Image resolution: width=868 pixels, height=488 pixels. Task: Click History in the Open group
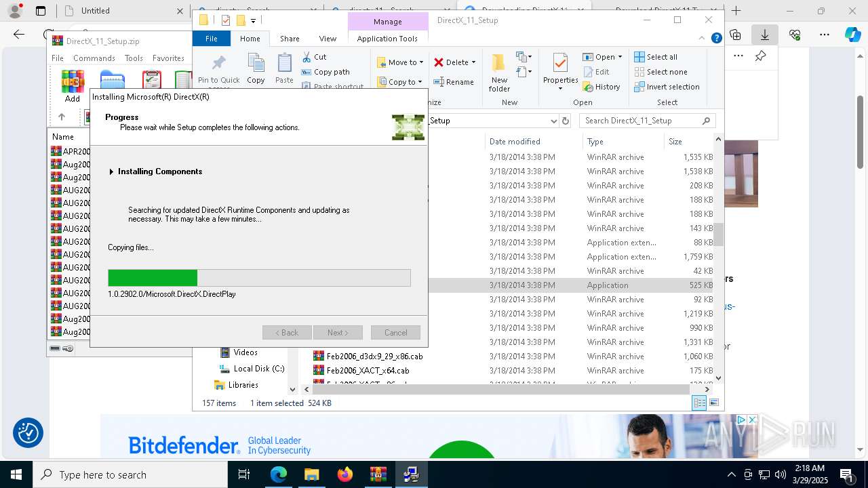coord(601,87)
